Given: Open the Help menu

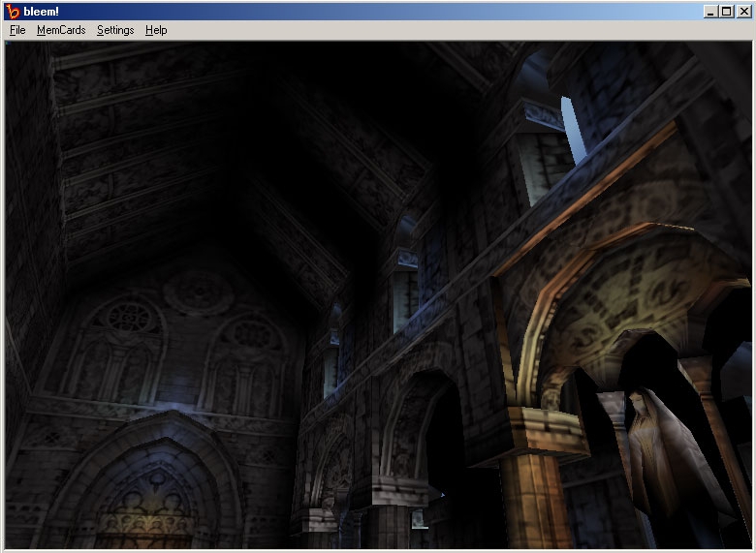Looking at the screenshot, I should (156, 30).
